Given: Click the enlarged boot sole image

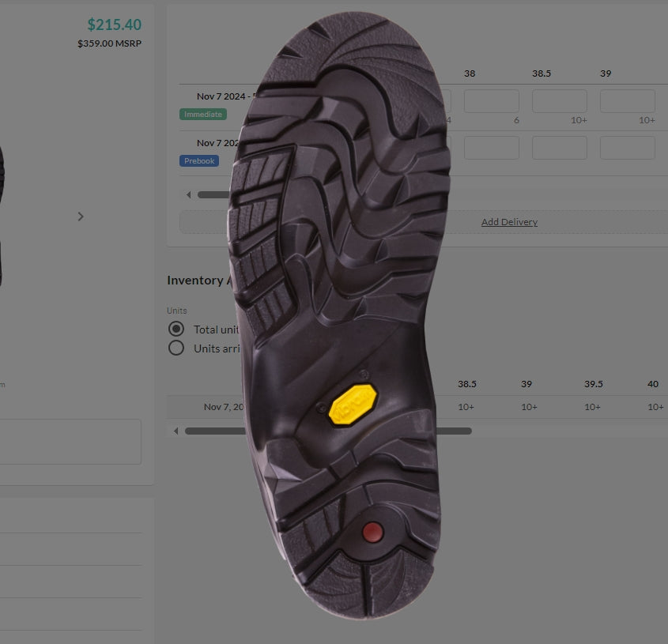Looking at the screenshot, I should [x=338, y=315].
